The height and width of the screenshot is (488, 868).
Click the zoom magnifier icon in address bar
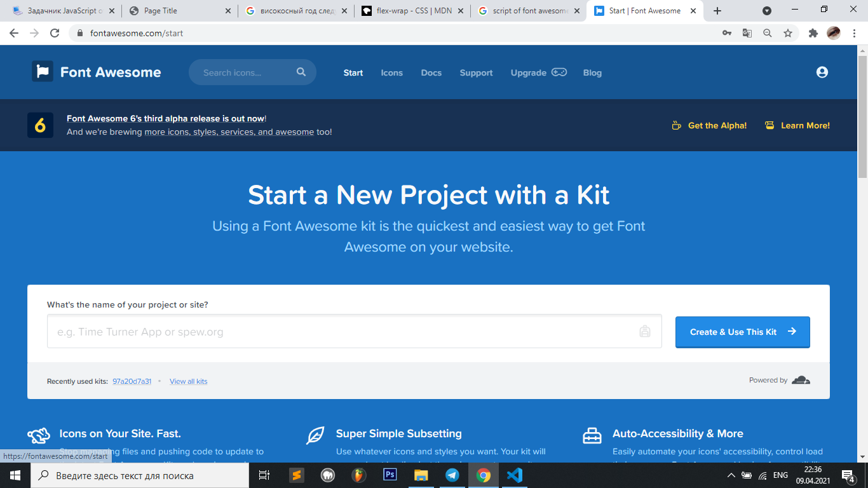tap(768, 33)
